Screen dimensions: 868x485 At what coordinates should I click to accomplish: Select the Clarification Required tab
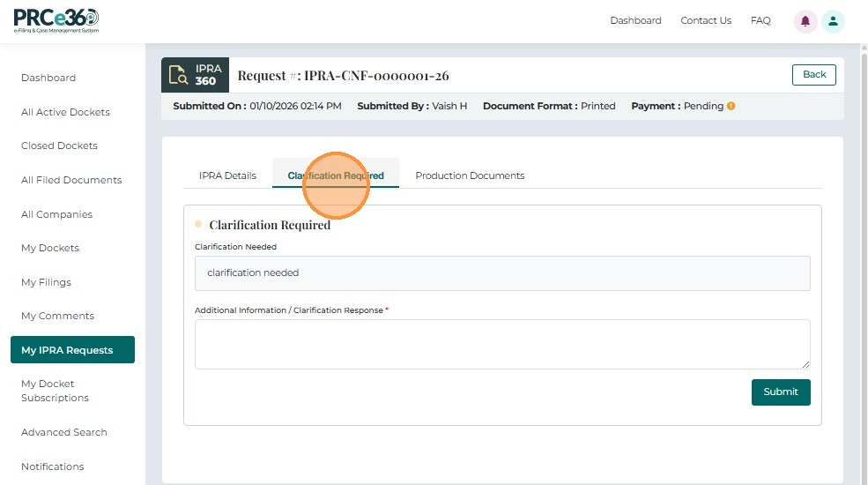336,175
